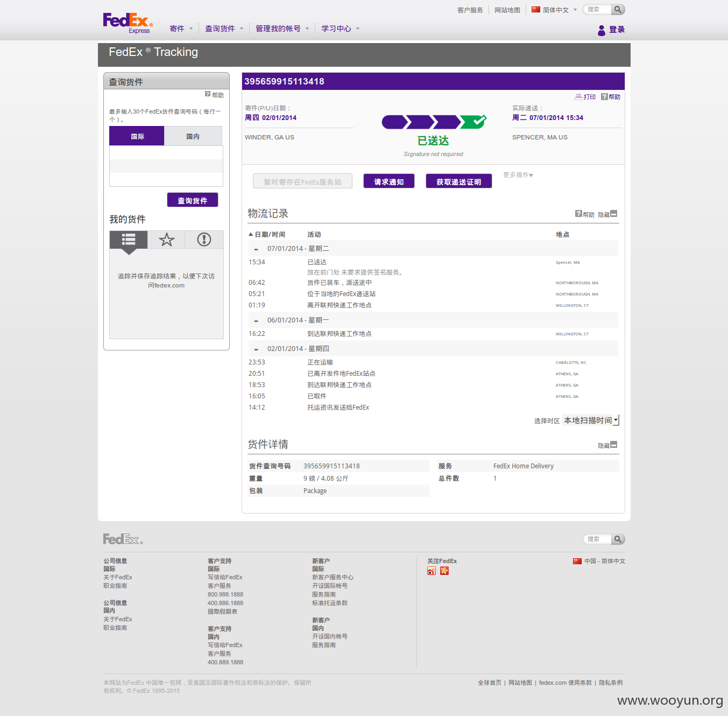Click the 登录 link
This screenshot has width=728, height=716.
pyautogui.click(x=617, y=30)
